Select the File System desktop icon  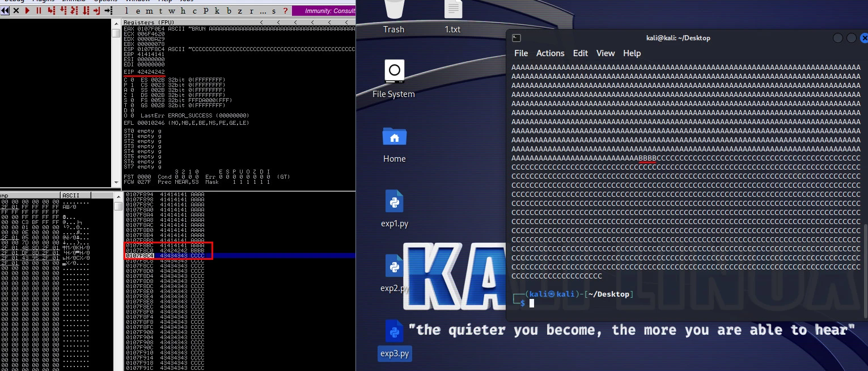(393, 79)
